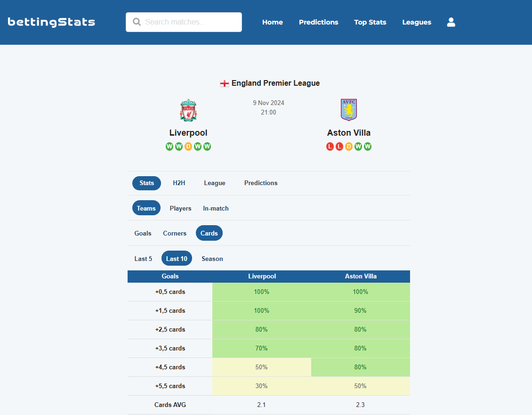
Task: Click the +3,5 cards row label
Action: (170, 349)
